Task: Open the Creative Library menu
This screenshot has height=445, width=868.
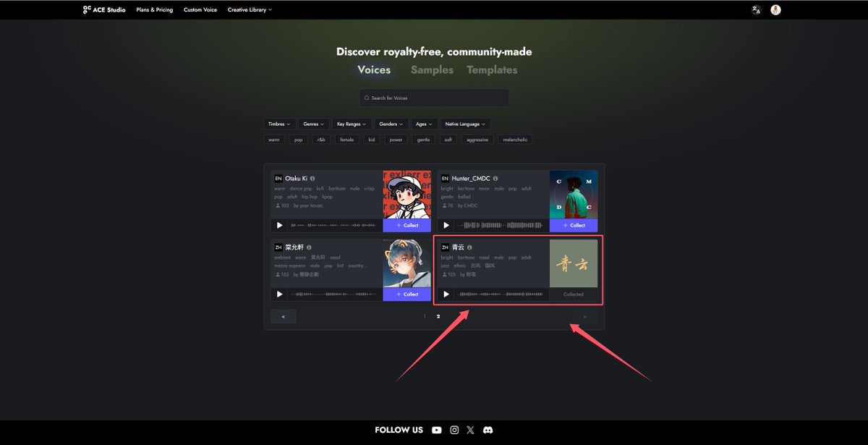Action: [x=250, y=10]
